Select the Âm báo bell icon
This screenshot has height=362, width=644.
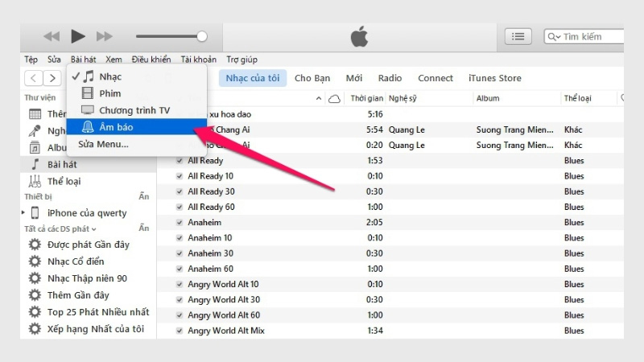coord(87,127)
